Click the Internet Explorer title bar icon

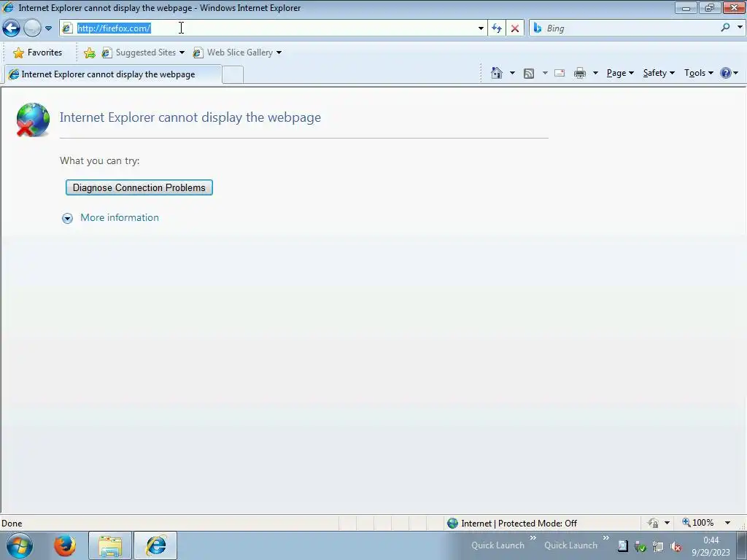[x=8, y=7]
